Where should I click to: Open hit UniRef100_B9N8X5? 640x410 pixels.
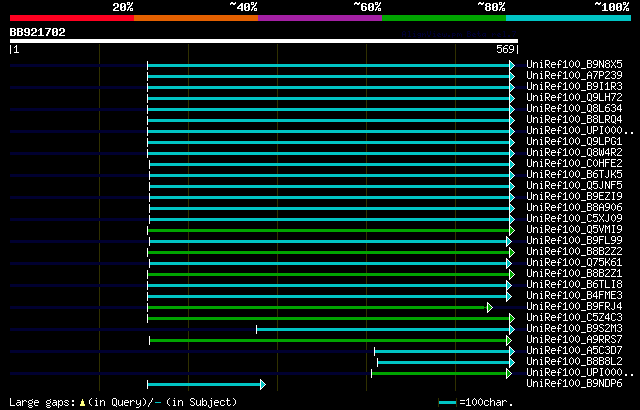pyautogui.click(x=574, y=64)
